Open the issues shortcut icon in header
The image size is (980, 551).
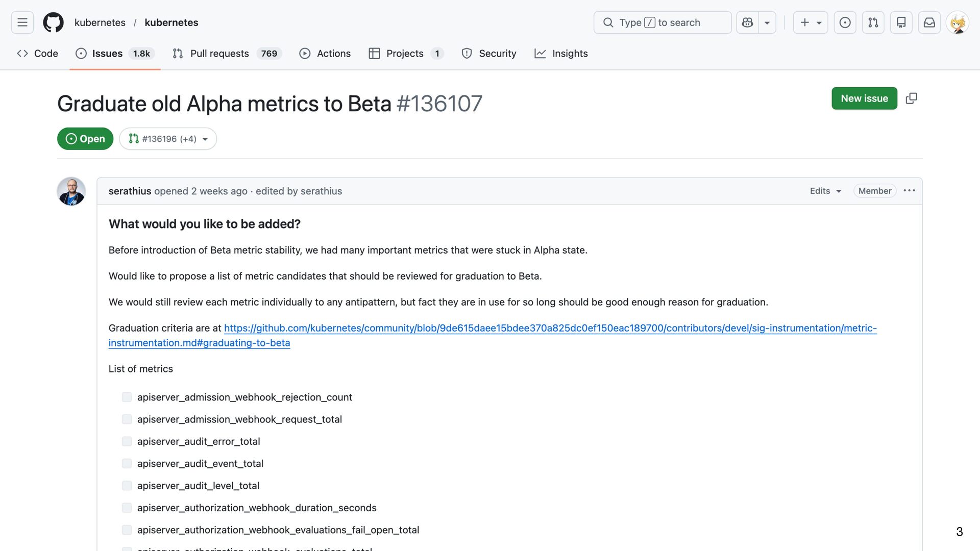845,22
